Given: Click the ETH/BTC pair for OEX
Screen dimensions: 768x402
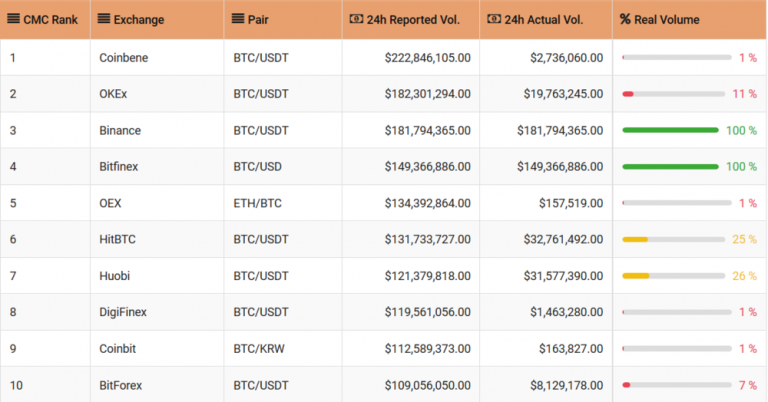Looking at the screenshot, I should click(258, 203).
